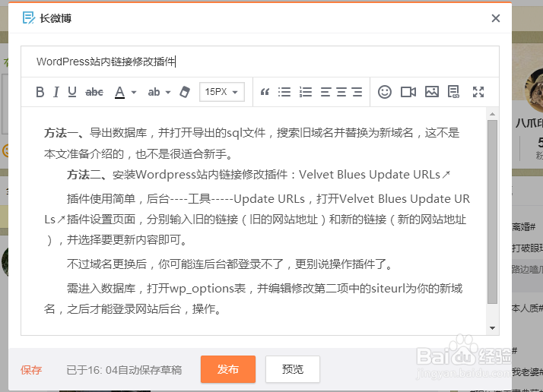
Task: Publish the post with 发布
Action: 228,369
